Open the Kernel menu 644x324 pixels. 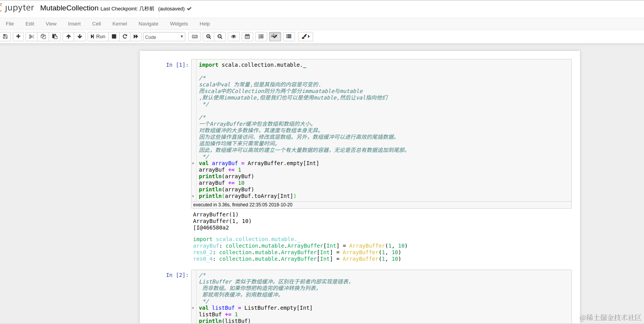pyautogui.click(x=120, y=24)
